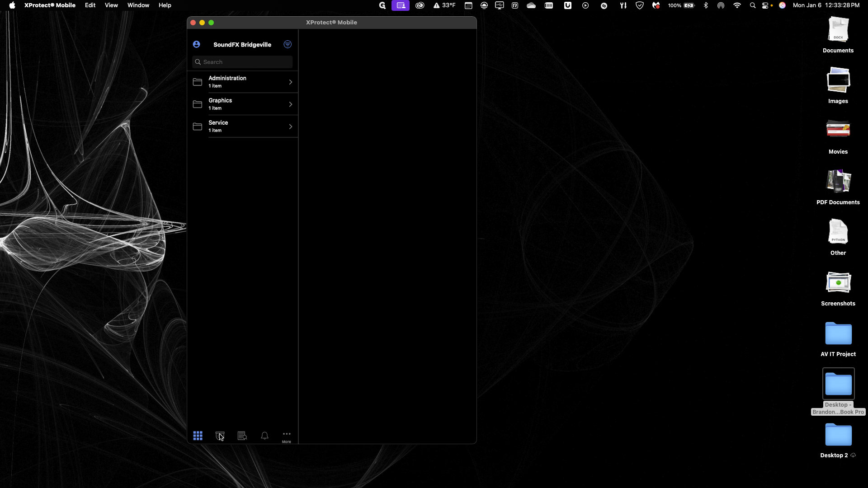
Task: Open the AirDrop menu bar icon
Action: click(x=721, y=5)
